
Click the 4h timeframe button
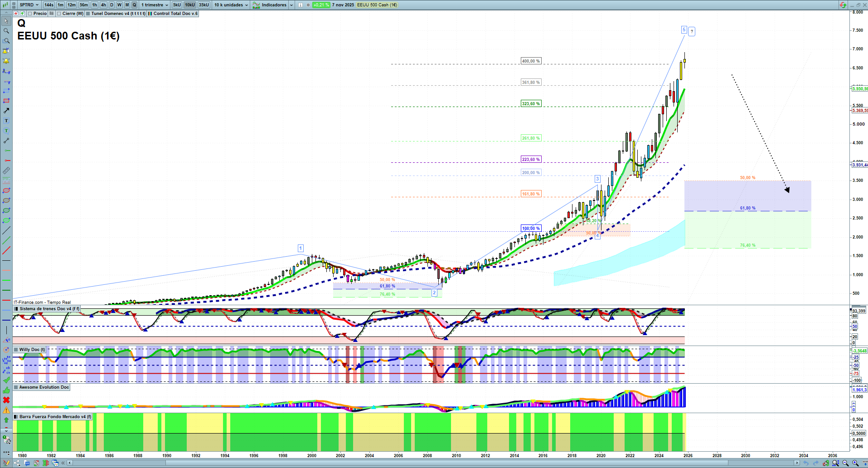point(103,5)
